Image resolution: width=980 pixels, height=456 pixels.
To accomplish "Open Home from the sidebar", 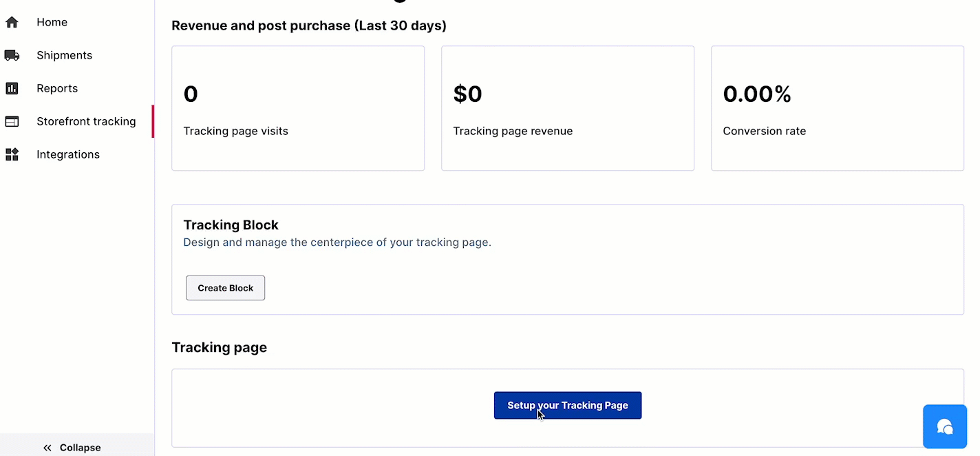I will [x=52, y=22].
